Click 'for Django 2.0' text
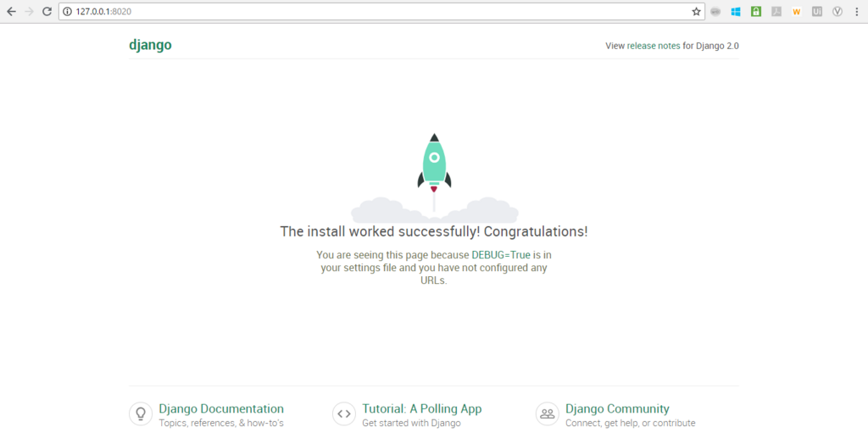 [x=710, y=46]
